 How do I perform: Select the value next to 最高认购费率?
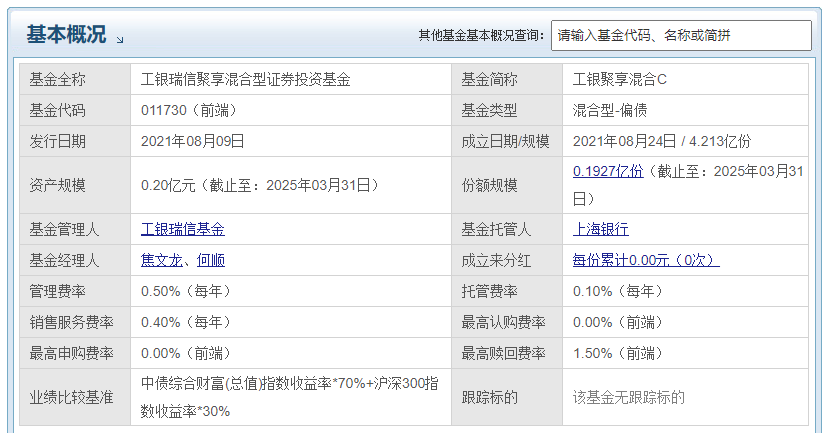618,322
